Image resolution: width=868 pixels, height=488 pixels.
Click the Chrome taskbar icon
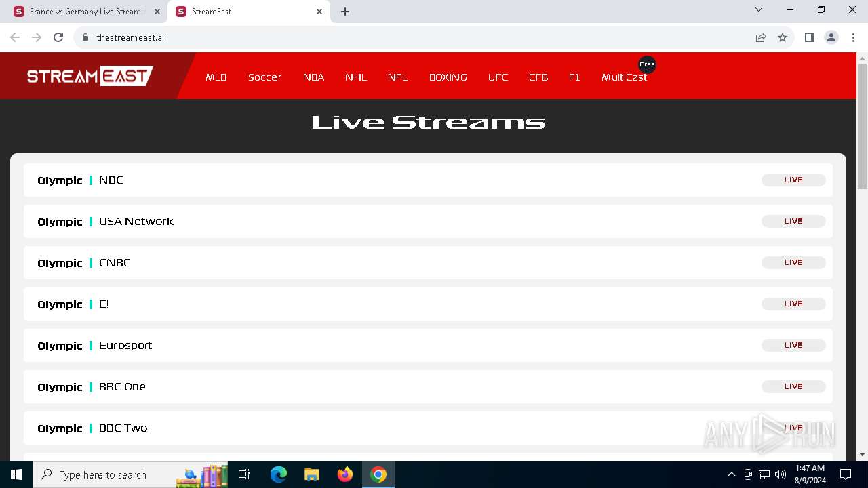[378, 474]
